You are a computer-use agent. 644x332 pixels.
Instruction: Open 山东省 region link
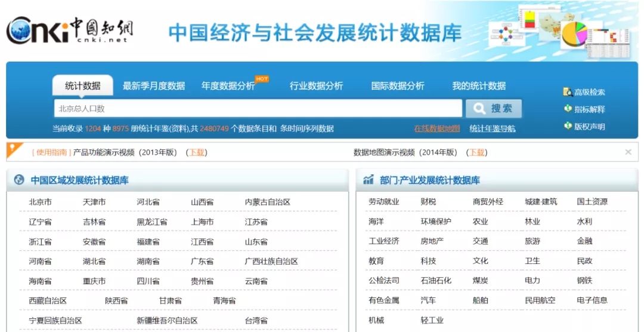tap(256, 241)
